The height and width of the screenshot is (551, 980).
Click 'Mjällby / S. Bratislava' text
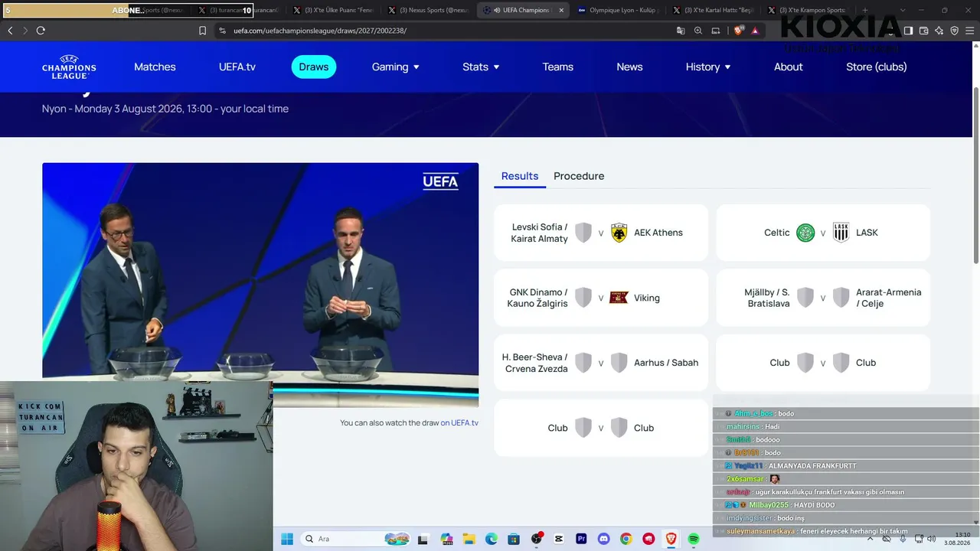(767, 298)
